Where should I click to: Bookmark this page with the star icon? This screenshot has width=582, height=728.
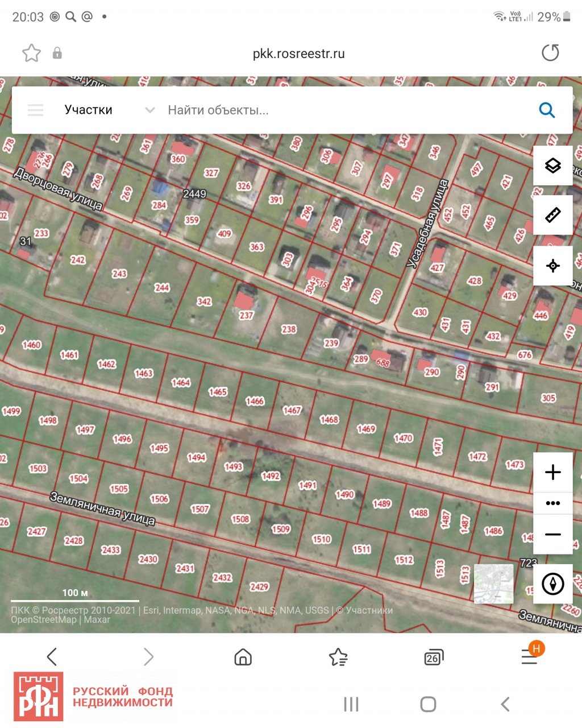[x=32, y=53]
